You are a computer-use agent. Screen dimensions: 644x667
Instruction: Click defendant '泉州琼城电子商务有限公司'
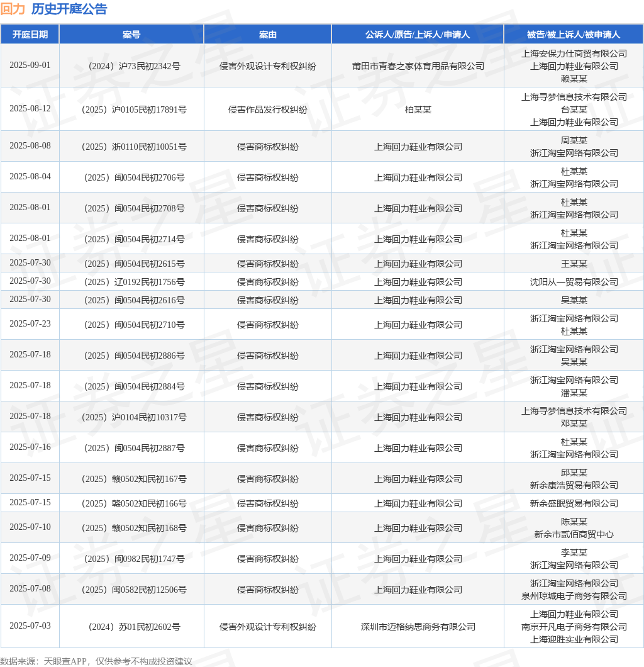point(574,597)
